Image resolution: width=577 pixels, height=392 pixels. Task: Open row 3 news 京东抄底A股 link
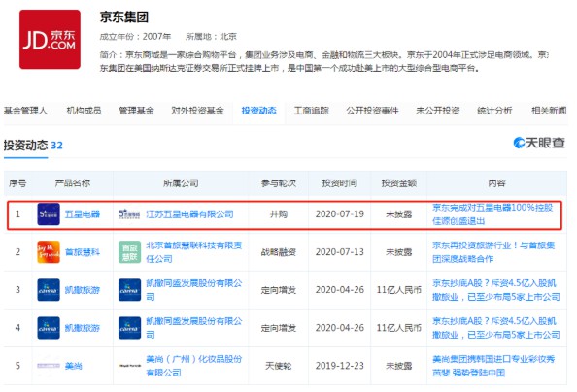pos(496,290)
